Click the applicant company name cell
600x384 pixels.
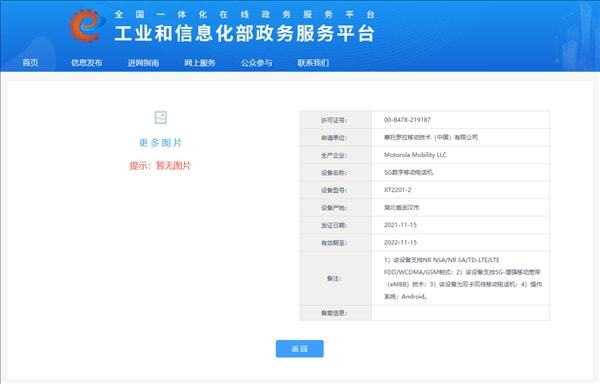(461, 137)
